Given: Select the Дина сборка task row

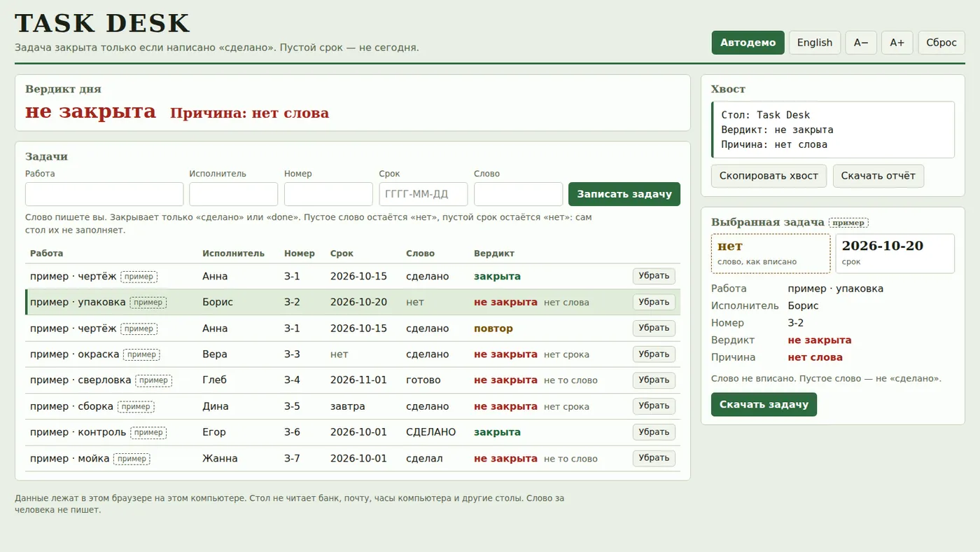Looking at the screenshot, I should [353, 406].
